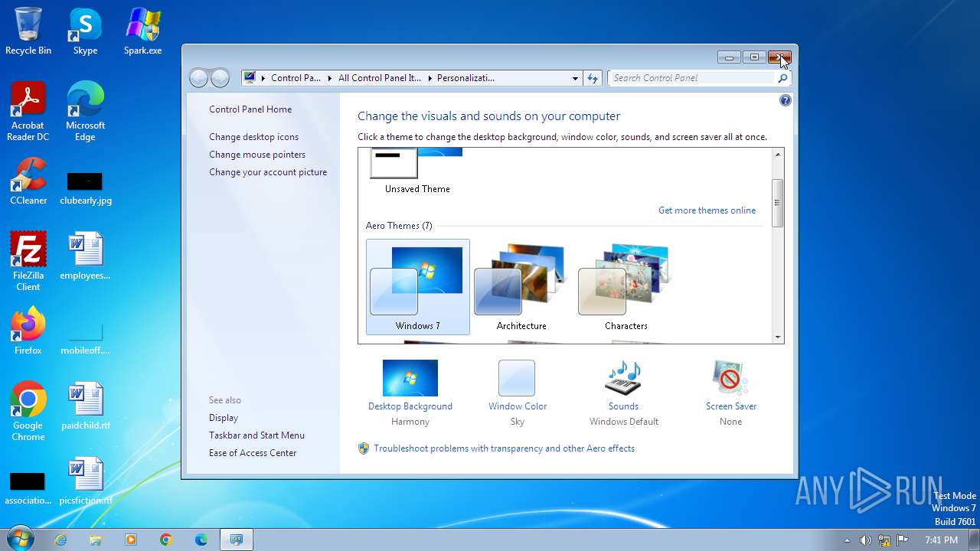Open the Edge taskbar icon
The width and height of the screenshot is (980, 551).
(201, 540)
